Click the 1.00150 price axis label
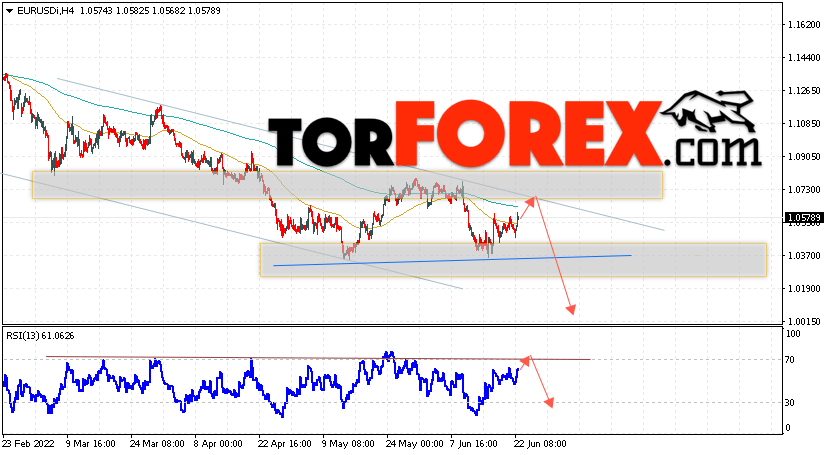The image size is (828, 455). pos(804,321)
